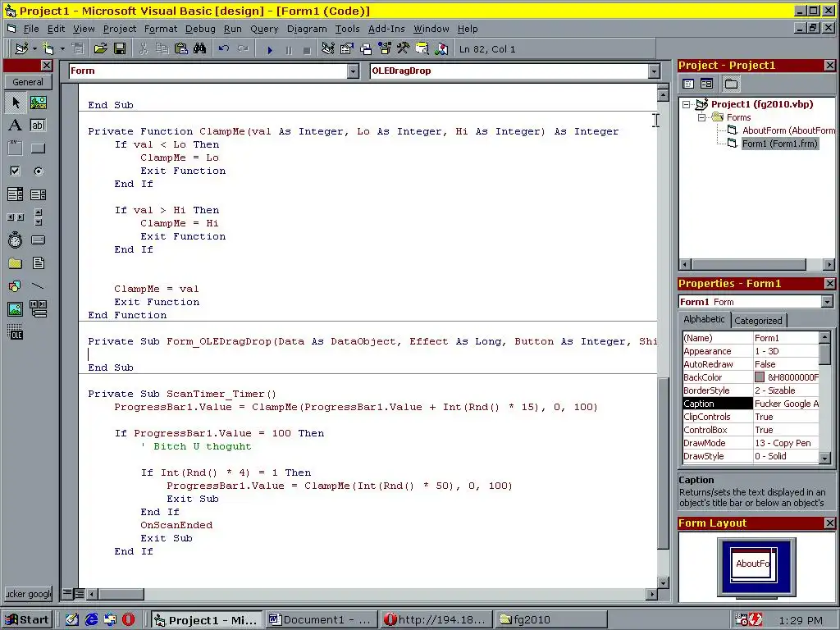Open the Debug menu
This screenshot has height=630, width=840.
coord(200,29)
